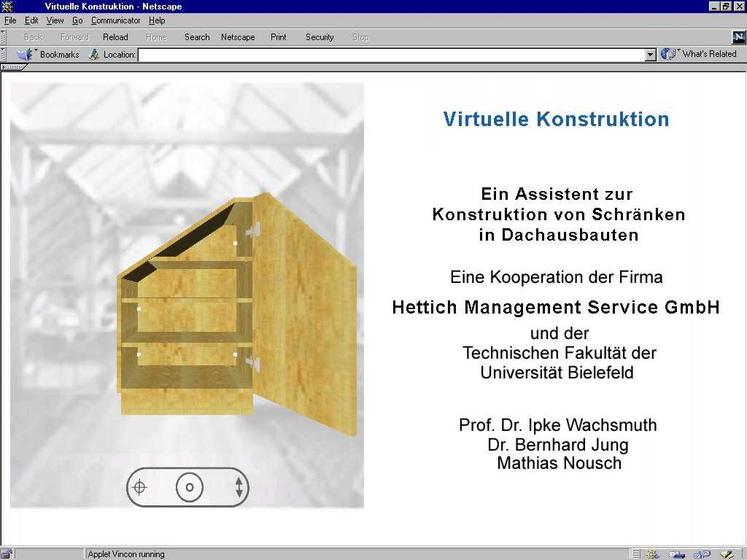Click the circular rotate control in the applet
This screenshot has height=560, width=747.
coord(190,487)
